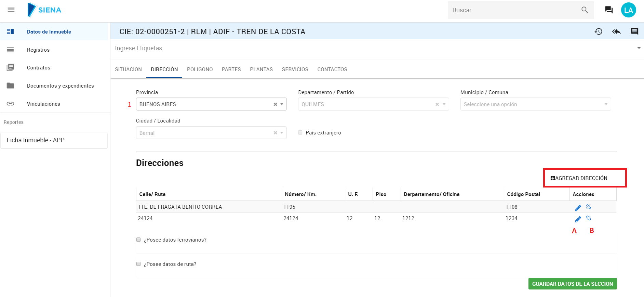The image size is (644, 297).
Task: Switch to the SERVICIOS tab
Action: point(295,69)
